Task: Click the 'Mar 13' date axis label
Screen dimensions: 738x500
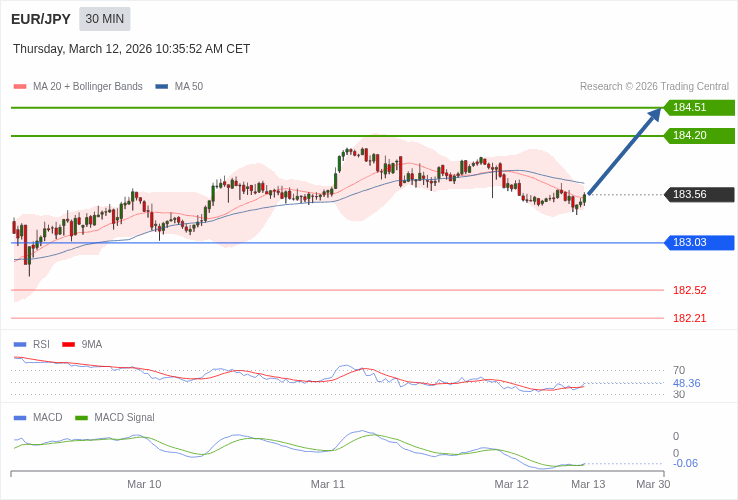Action: pos(588,484)
